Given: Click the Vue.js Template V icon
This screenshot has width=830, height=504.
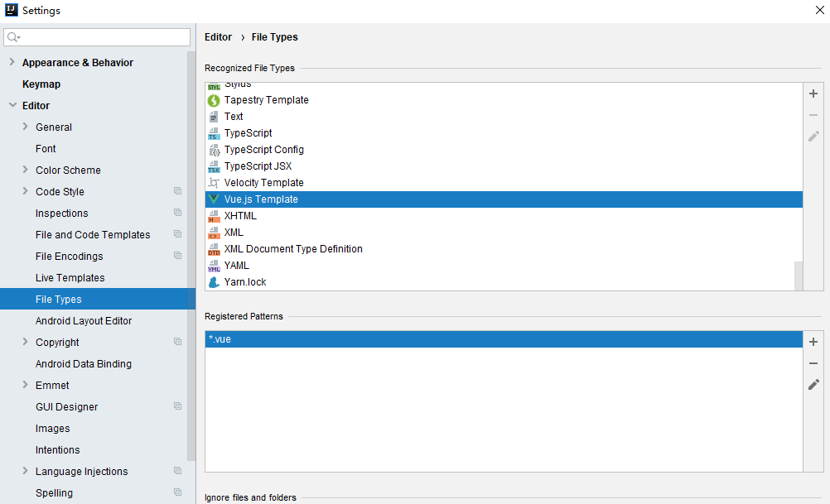Looking at the screenshot, I should click(x=214, y=199).
